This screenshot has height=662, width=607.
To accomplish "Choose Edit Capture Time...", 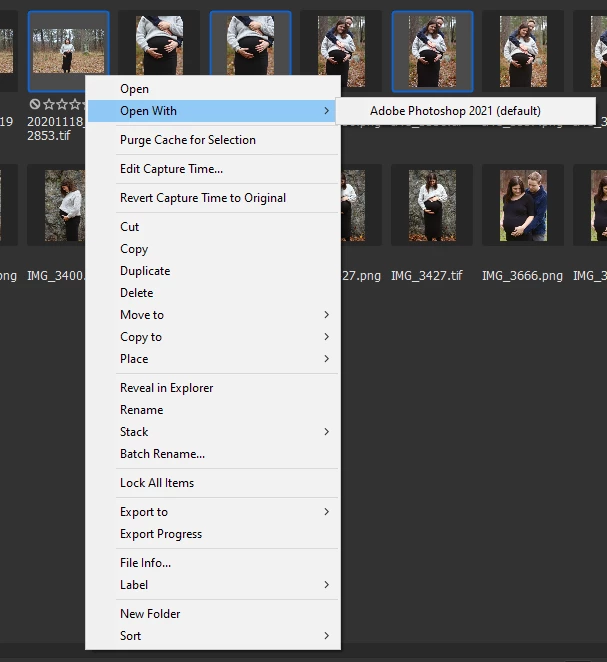I will (x=213, y=169).
